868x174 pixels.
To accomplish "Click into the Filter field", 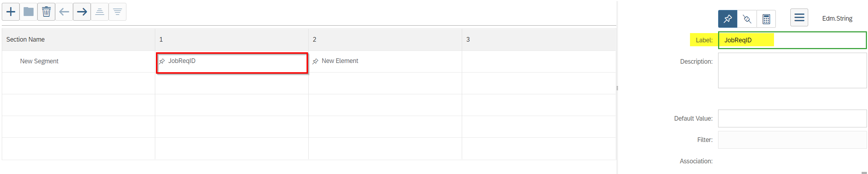I will [x=792, y=140].
